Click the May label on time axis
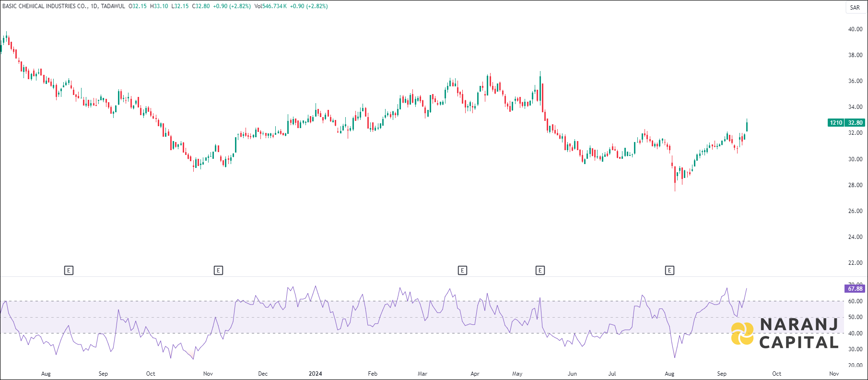Screen dimensions: 868x380 pos(517,374)
